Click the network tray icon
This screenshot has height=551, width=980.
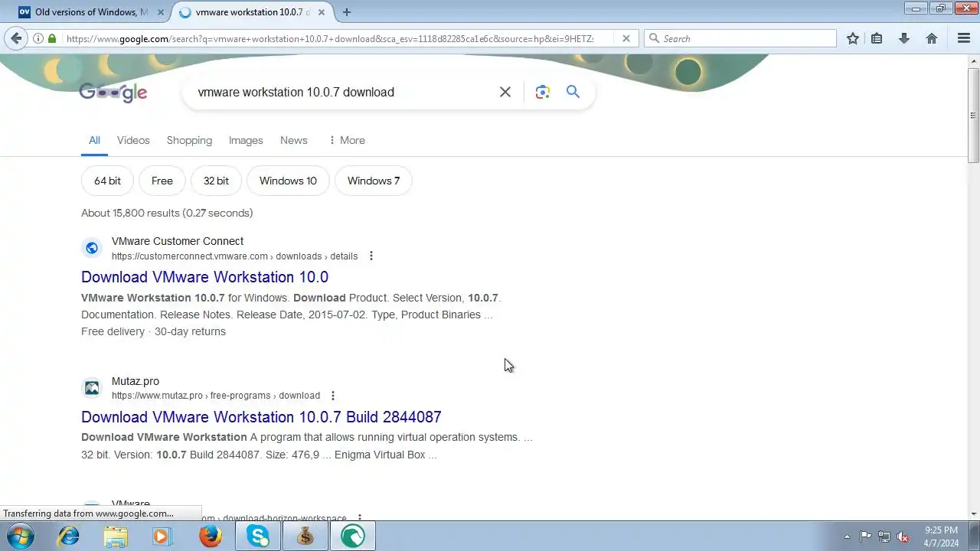[x=884, y=537]
